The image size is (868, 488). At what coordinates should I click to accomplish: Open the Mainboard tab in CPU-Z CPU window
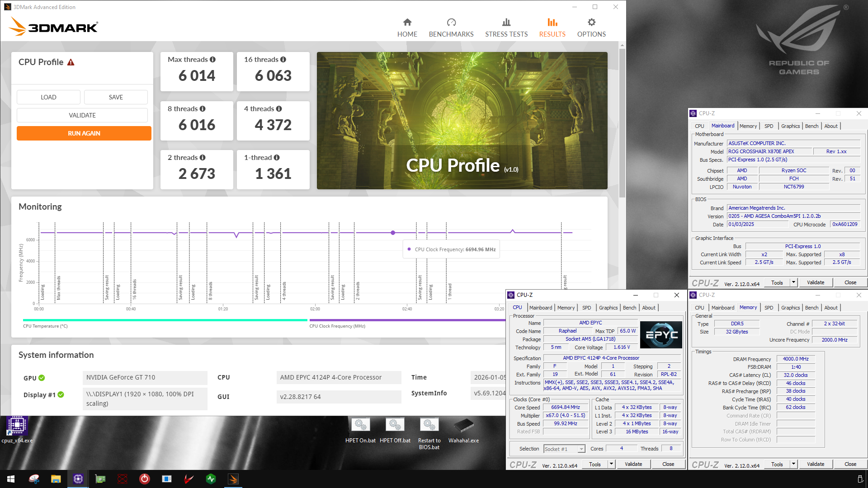(x=541, y=308)
